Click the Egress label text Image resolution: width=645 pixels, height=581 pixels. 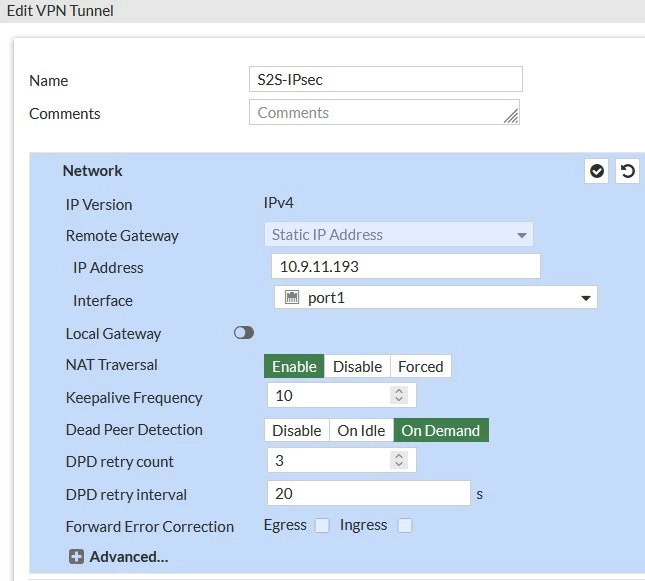(285, 525)
